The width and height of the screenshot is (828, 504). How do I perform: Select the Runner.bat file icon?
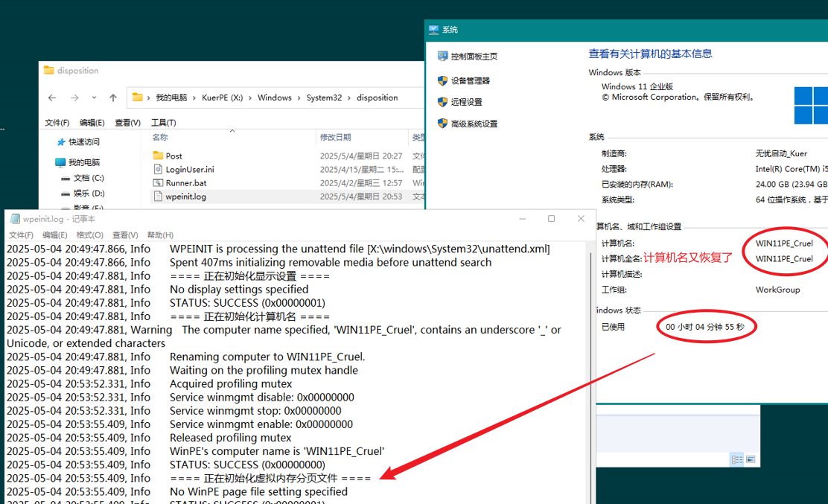click(158, 182)
